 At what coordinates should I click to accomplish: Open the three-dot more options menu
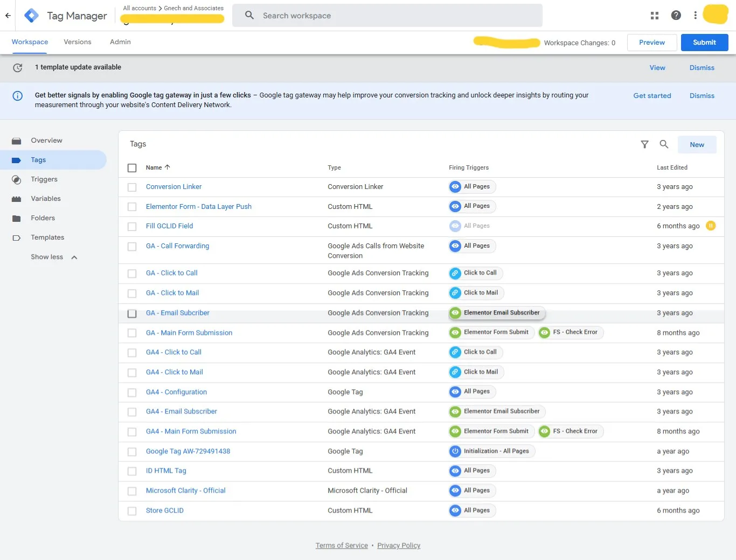click(x=696, y=16)
